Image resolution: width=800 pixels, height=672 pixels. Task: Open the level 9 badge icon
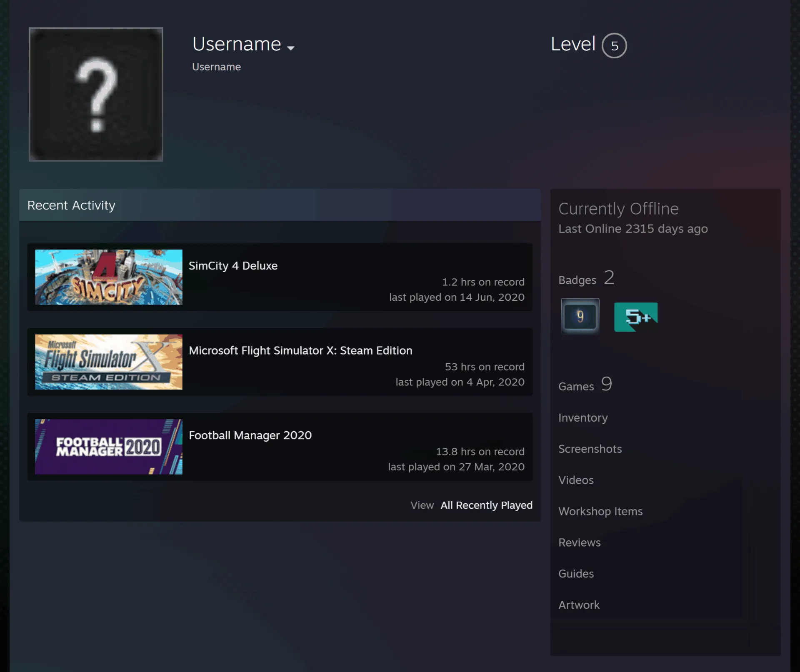tap(580, 316)
